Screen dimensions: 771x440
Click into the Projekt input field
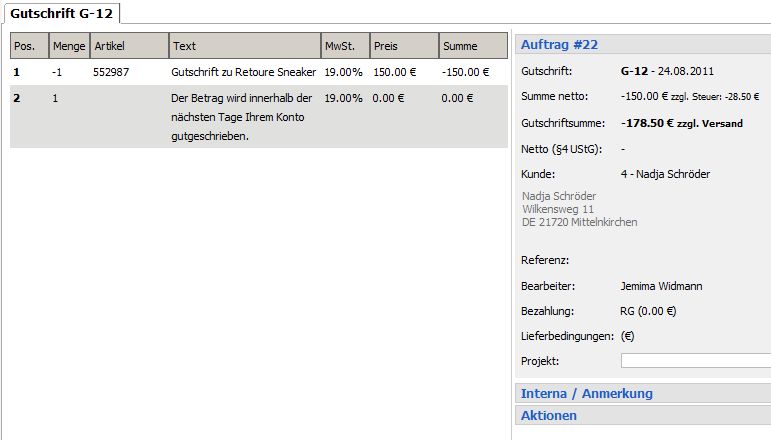coord(696,361)
